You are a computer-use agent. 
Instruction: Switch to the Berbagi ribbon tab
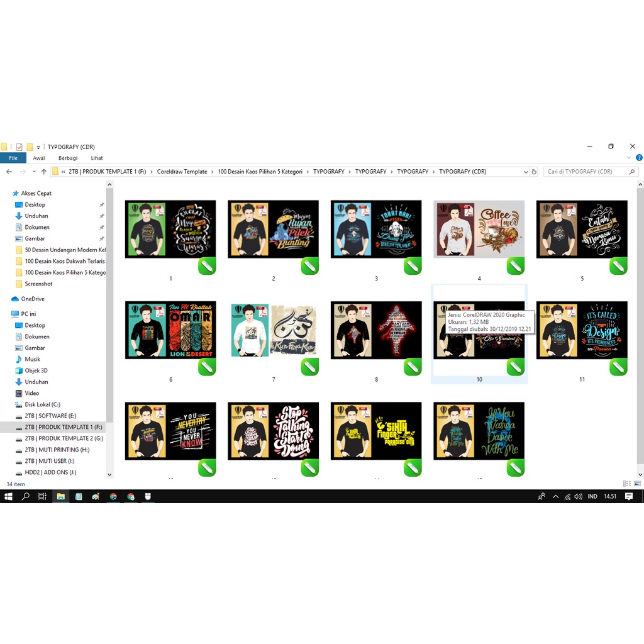tap(68, 158)
